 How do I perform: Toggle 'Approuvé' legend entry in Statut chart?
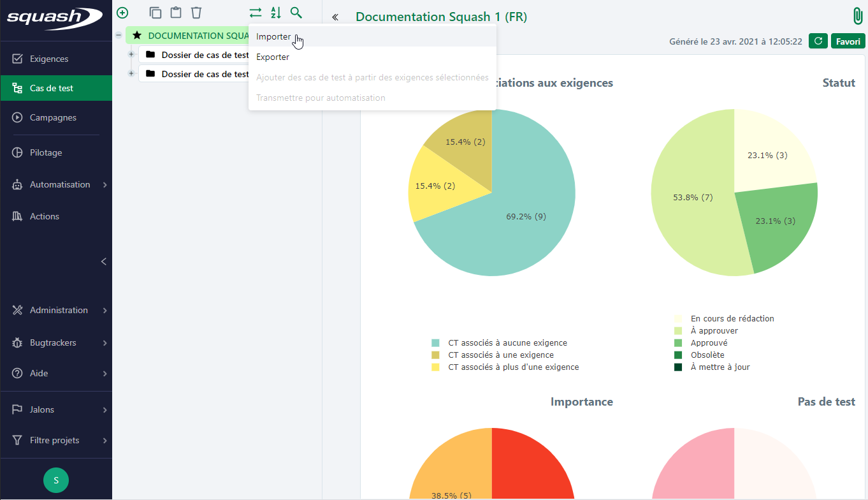709,343
